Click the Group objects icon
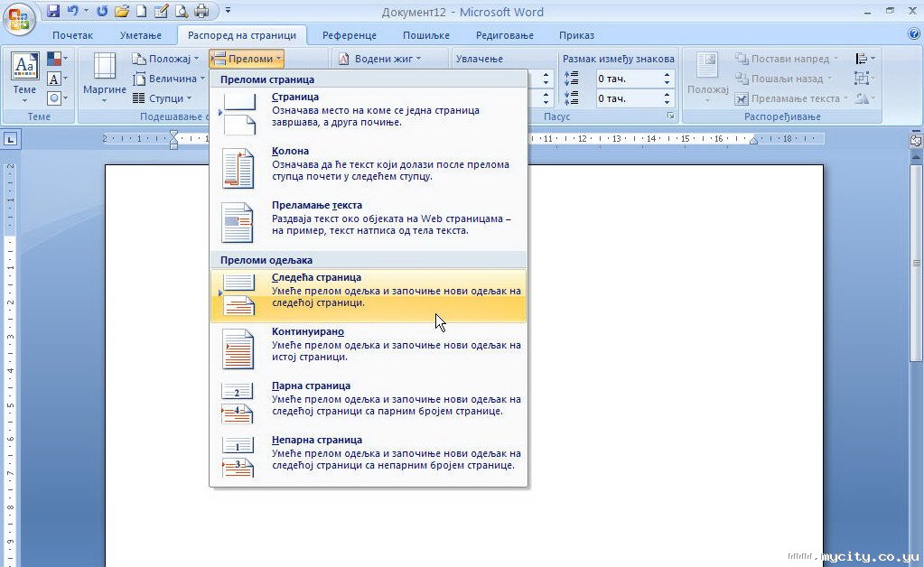This screenshot has width=924, height=567. [864, 79]
